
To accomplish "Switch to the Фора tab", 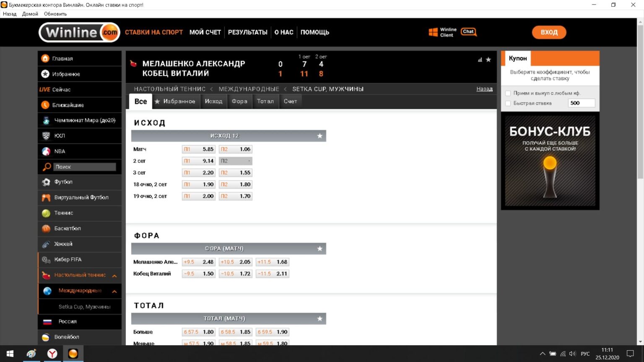I will 239,101.
